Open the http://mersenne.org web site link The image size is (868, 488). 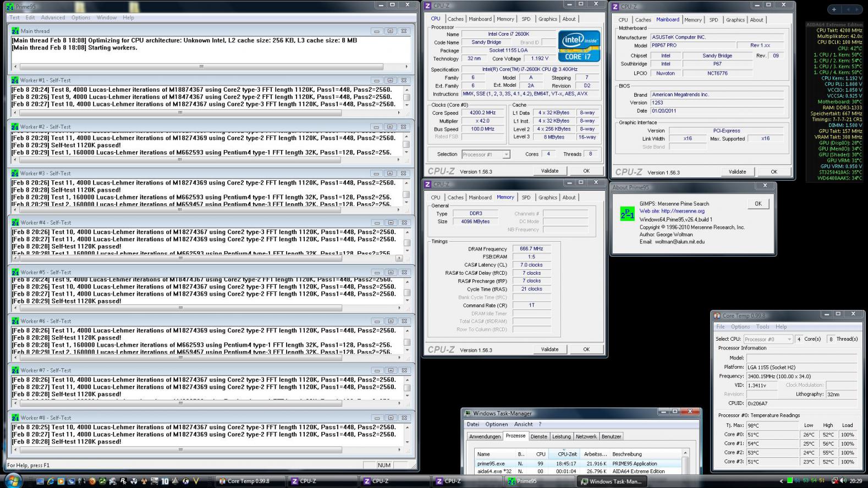tap(683, 211)
